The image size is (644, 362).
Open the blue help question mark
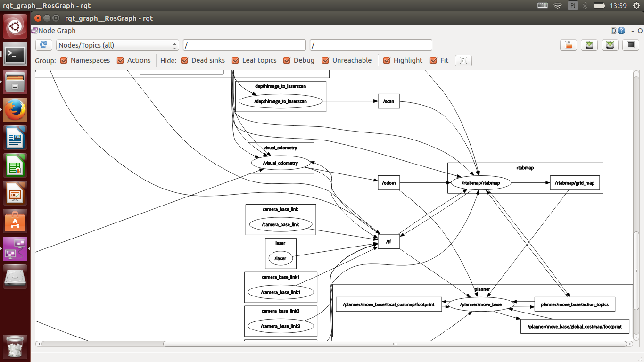[x=621, y=31]
